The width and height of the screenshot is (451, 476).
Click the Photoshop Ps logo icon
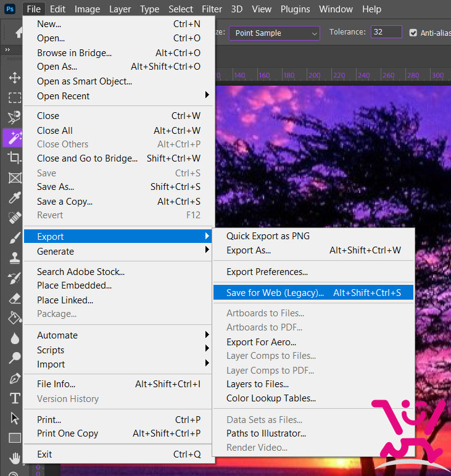[x=10, y=9]
